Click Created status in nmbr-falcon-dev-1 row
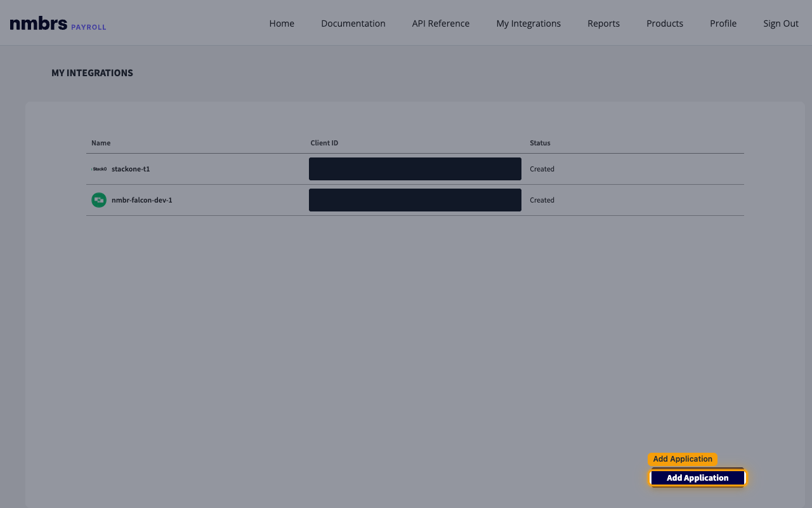The height and width of the screenshot is (508, 812). point(542,200)
